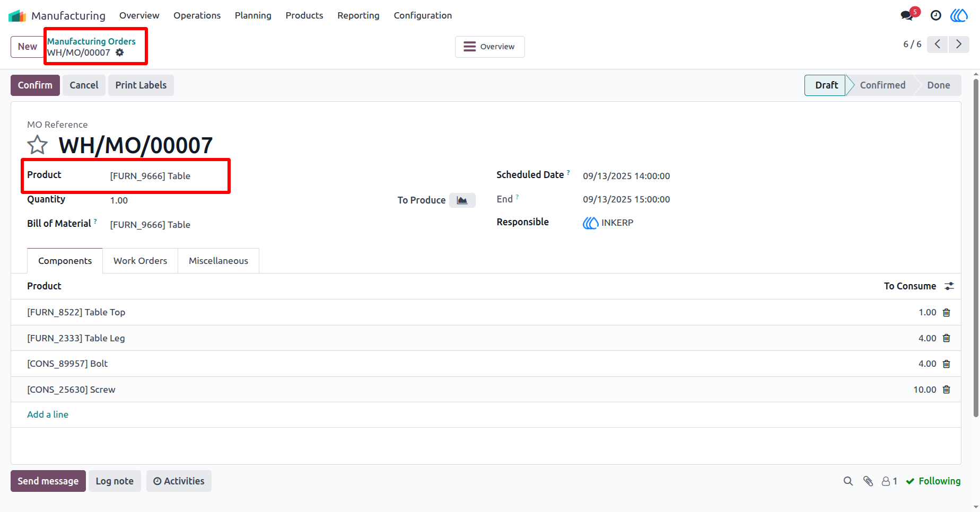
Task: Delete the Table Leg component line
Action: (x=947, y=338)
